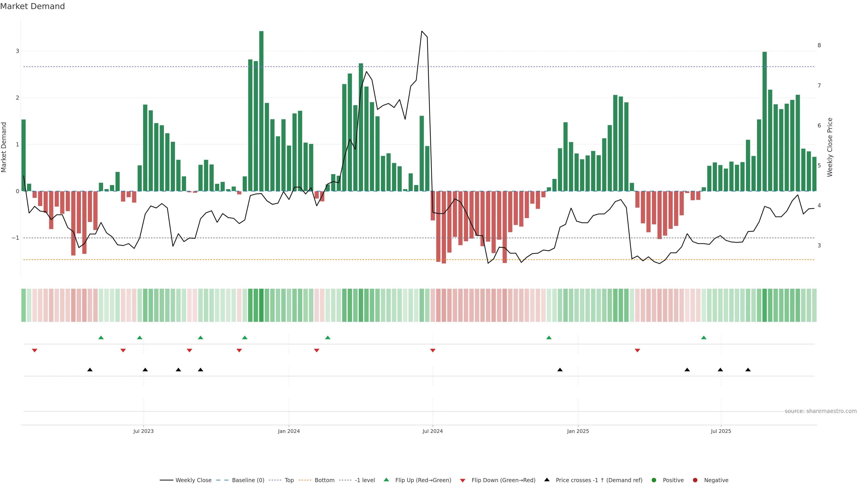Click the leftmost green flip-up triangle marker
The image size is (868, 488).
click(x=101, y=338)
